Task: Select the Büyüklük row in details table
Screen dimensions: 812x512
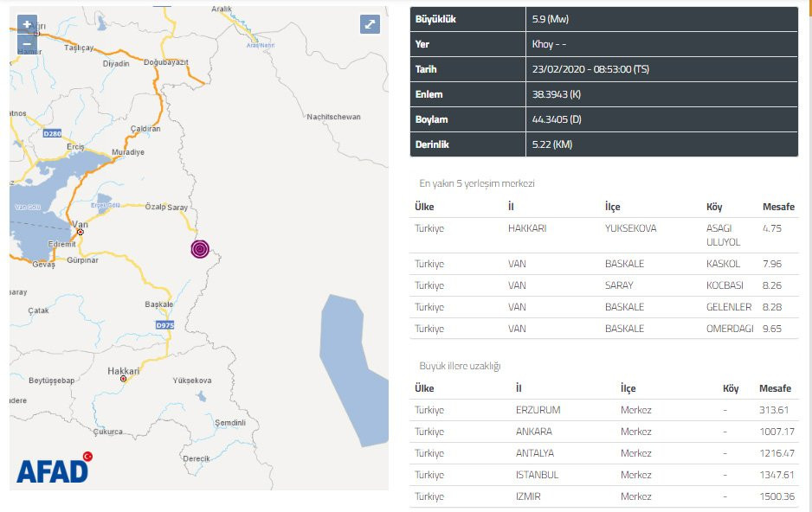Action: [603, 18]
